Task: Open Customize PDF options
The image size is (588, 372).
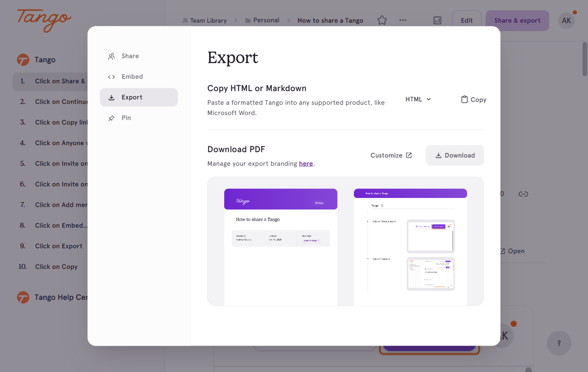Action: pos(391,155)
